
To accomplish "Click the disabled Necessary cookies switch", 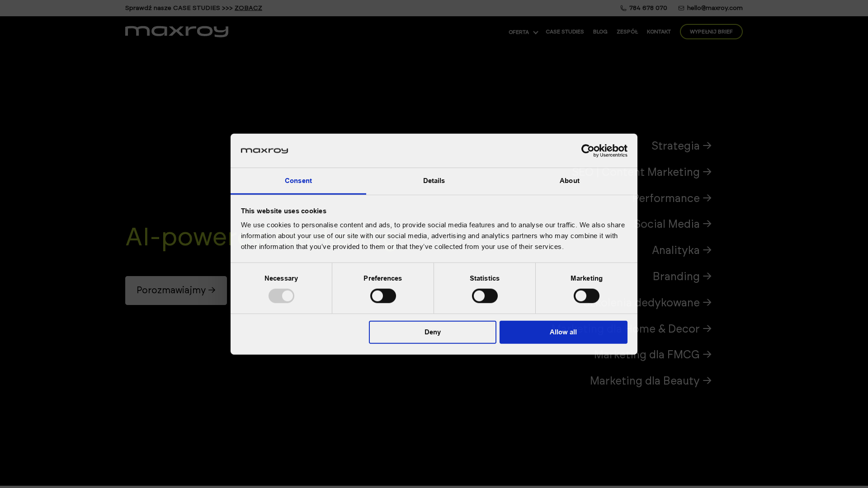I will tap(281, 296).
